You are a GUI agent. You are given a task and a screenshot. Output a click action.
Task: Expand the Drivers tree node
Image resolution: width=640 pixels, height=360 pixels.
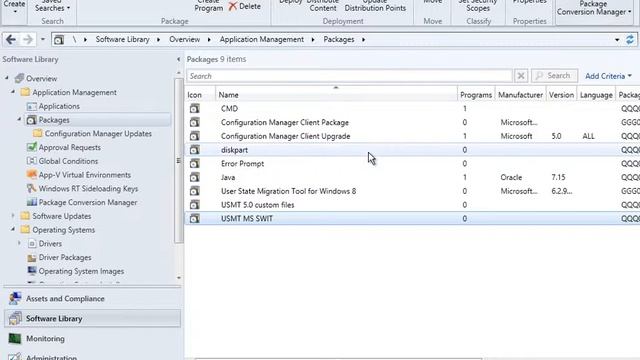pyautogui.click(x=19, y=243)
